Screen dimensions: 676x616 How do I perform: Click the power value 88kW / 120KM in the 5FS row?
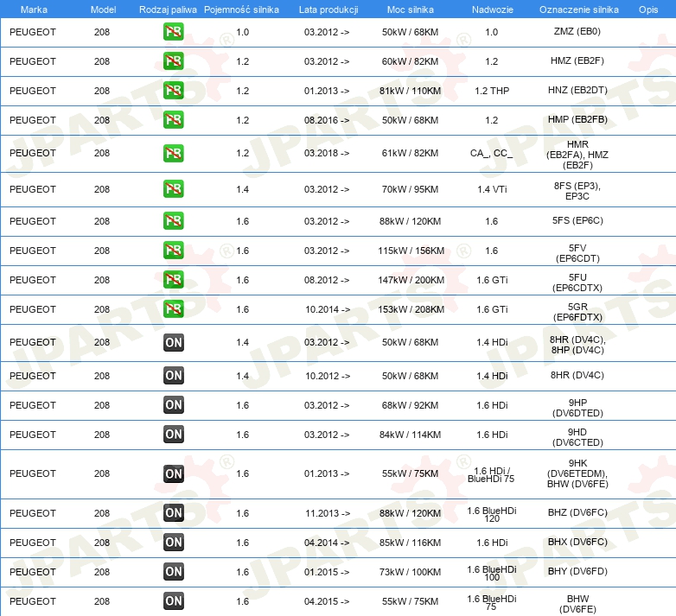tap(410, 221)
